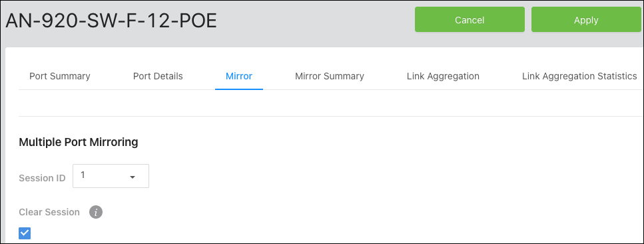Image resolution: width=644 pixels, height=244 pixels.
Task: Click the Session ID dropdown arrow caret
Action: (x=133, y=177)
